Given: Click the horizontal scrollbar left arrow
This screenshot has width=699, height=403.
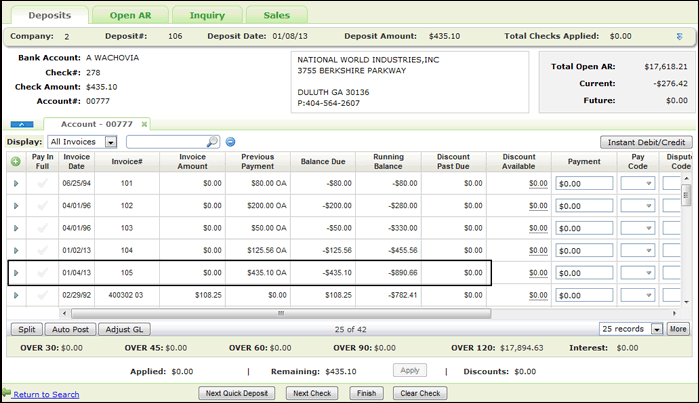Looking at the screenshot, I should pyautogui.click(x=65, y=313).
